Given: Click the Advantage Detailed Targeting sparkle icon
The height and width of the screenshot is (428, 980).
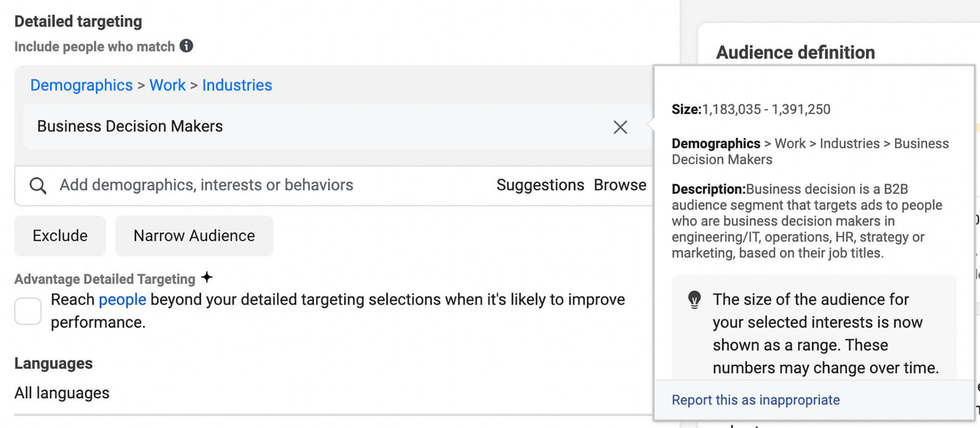Looking at the screenshot, I should (207, 277).
